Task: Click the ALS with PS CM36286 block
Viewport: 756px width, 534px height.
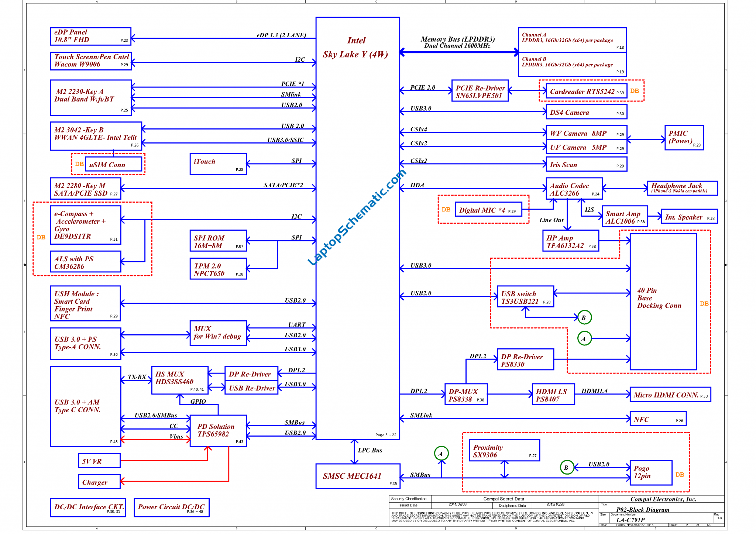Action: tap(85, 262)
